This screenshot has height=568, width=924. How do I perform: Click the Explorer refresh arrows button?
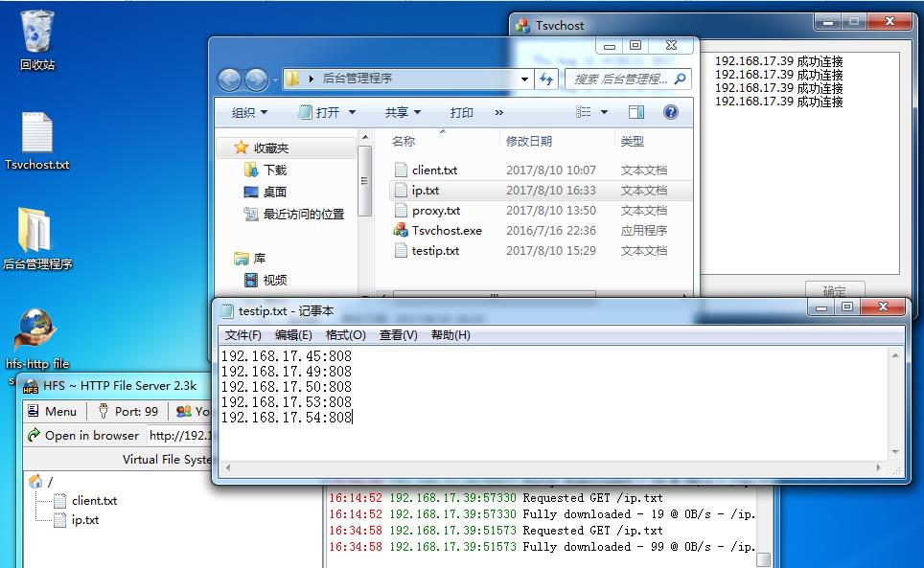click(x=546, y=79)
